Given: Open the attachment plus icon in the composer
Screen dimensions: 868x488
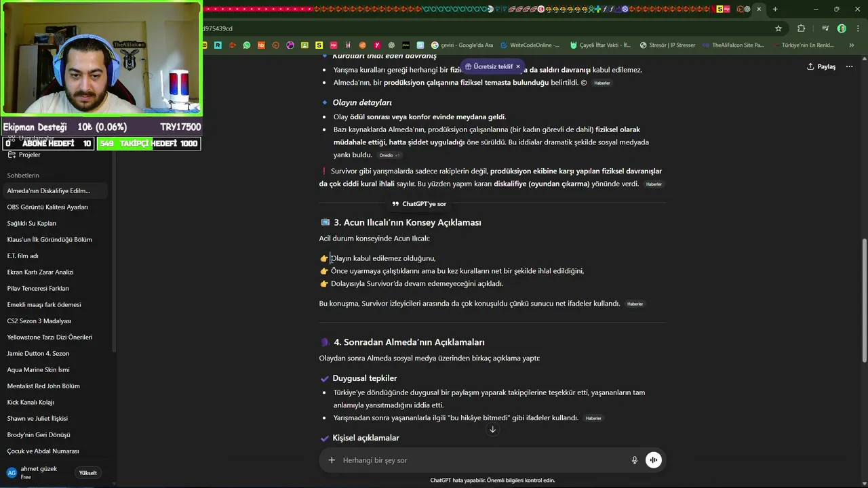Looking at the screenshot, I should [332, 460].
